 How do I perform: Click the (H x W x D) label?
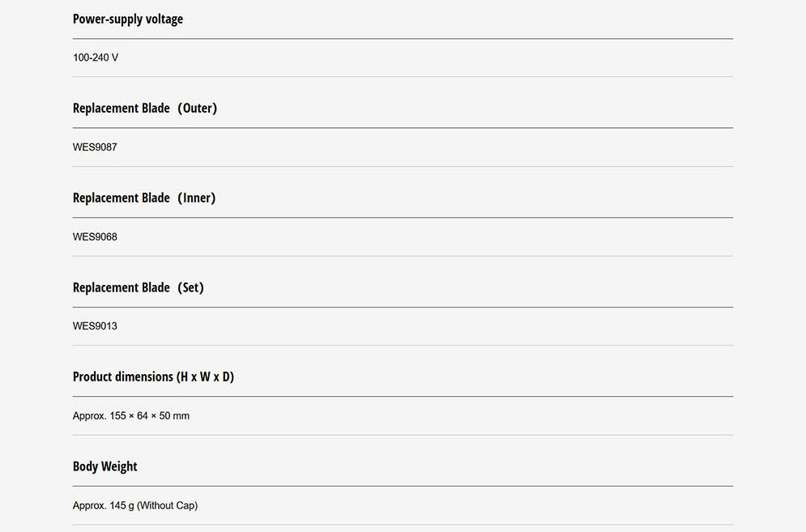(207, 377)
